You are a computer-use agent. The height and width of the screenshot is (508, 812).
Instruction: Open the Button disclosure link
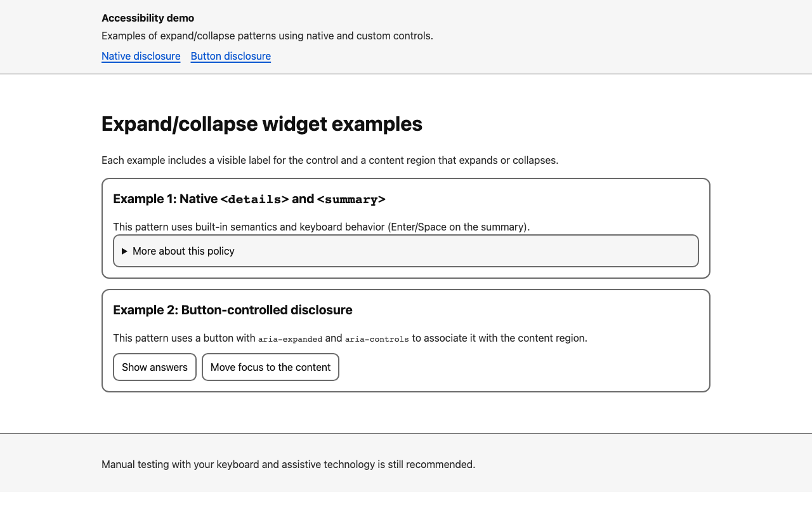(x=230, y=56)
